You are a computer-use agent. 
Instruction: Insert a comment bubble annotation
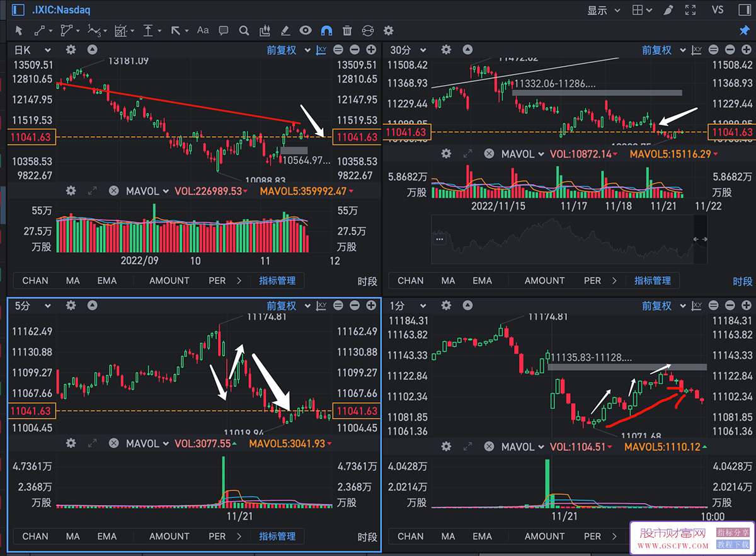click(224, 30)
